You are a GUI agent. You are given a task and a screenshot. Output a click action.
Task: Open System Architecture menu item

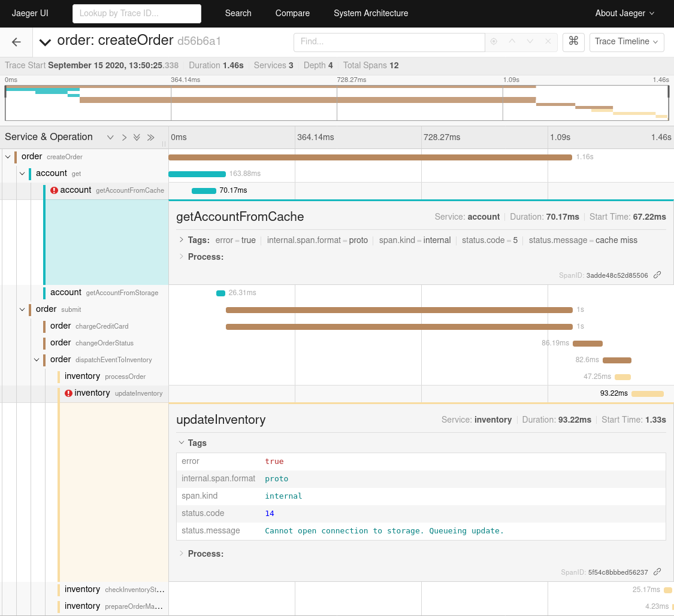371,13
